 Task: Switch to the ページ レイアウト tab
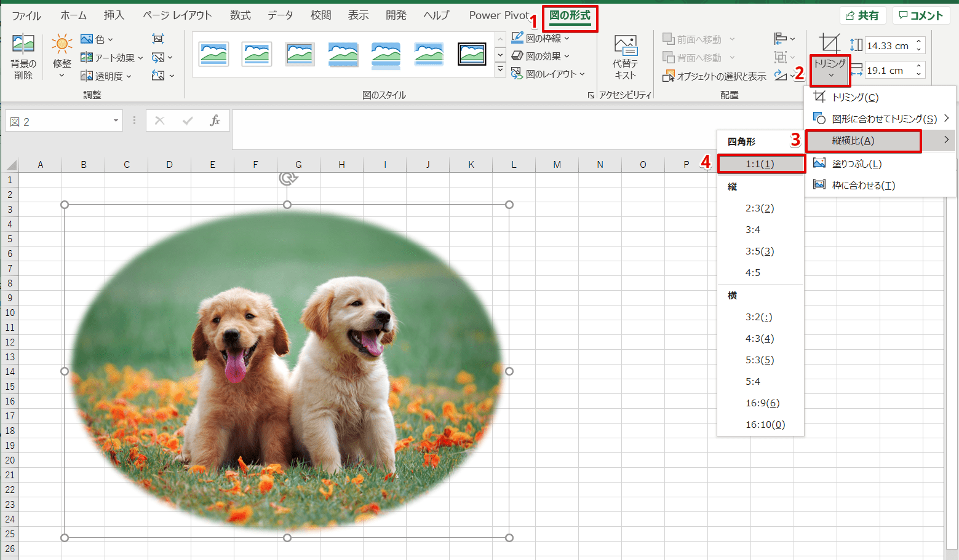click(177, 15)
